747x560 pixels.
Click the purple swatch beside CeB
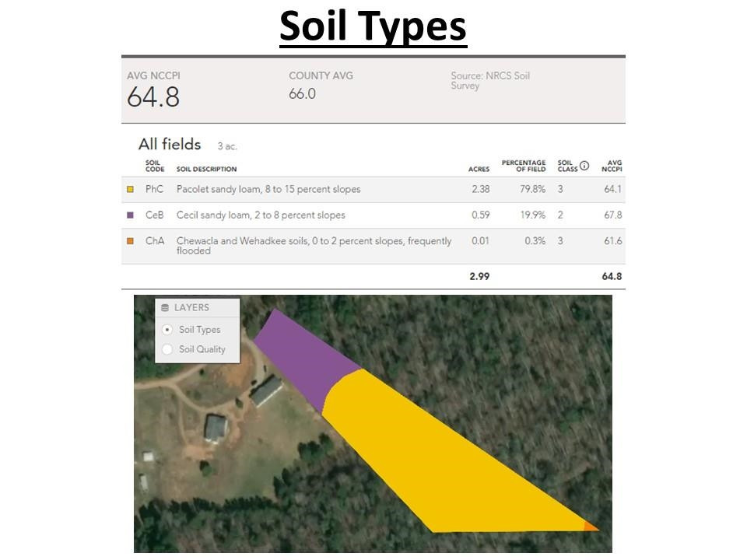point(130,215)
